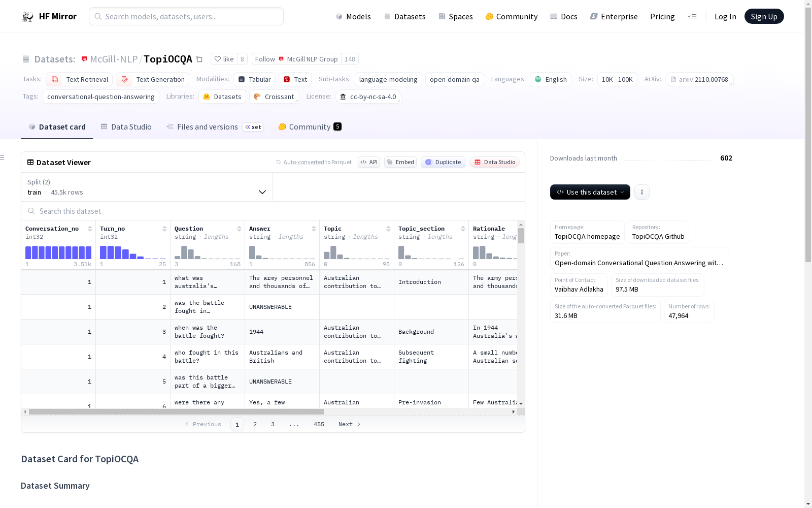Screen dimensions: 812x508
Task: Click the API button in Dataset Viewer
Action: coord(369,162)
